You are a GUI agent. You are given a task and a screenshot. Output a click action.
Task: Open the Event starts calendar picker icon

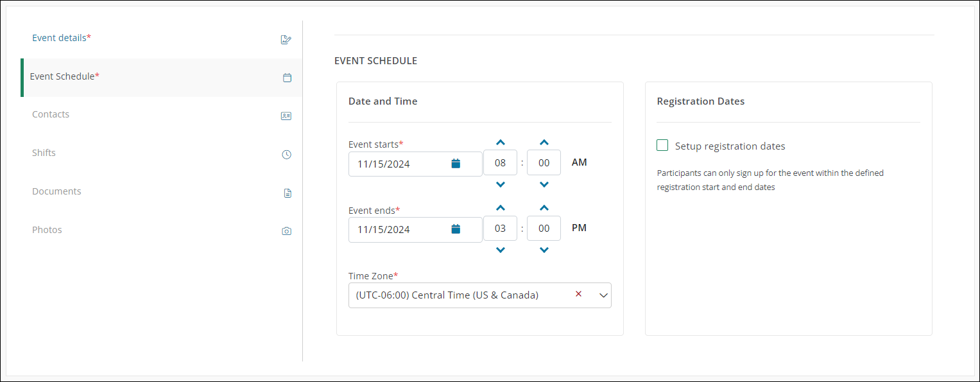point(456,164)
